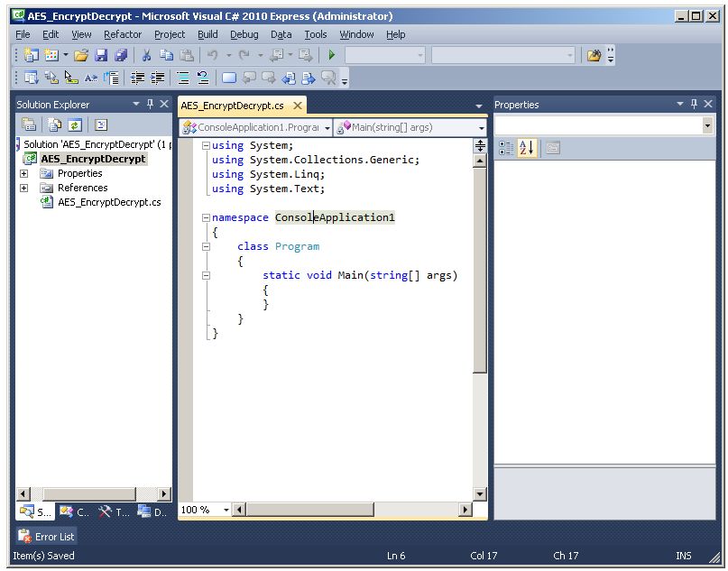
Task: Click Refresh icon in Solution Explorer
Action: tap(75, 125)
